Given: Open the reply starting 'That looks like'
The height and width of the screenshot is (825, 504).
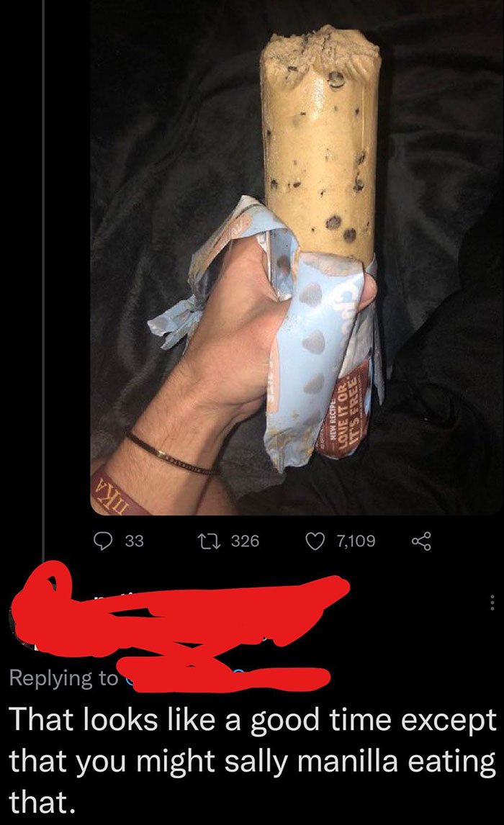Looking at the screenshot, I should click(253, 760).
